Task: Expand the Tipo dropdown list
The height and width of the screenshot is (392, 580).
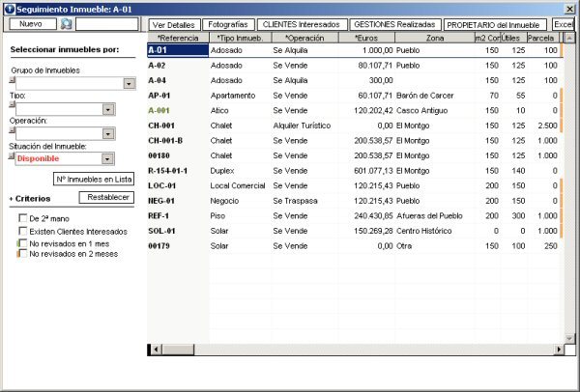Action: 108,109
